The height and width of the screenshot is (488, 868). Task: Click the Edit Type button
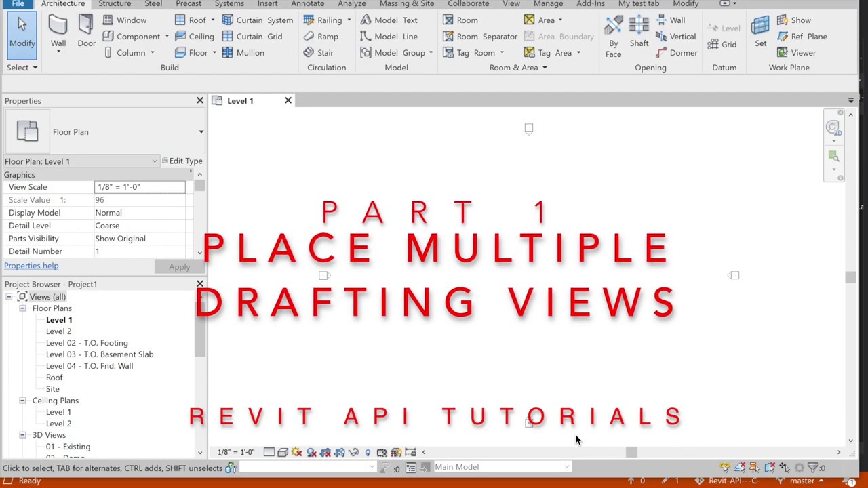click(182, 161)
